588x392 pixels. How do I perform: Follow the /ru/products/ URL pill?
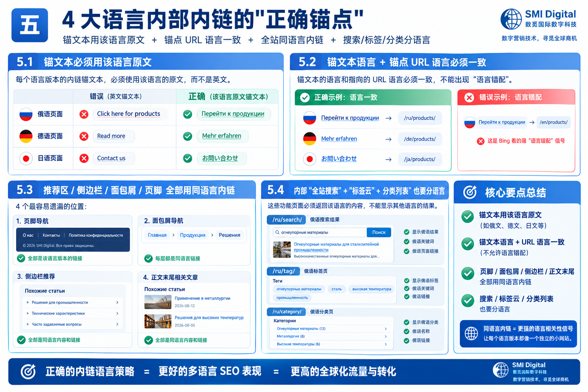point(420,118)
